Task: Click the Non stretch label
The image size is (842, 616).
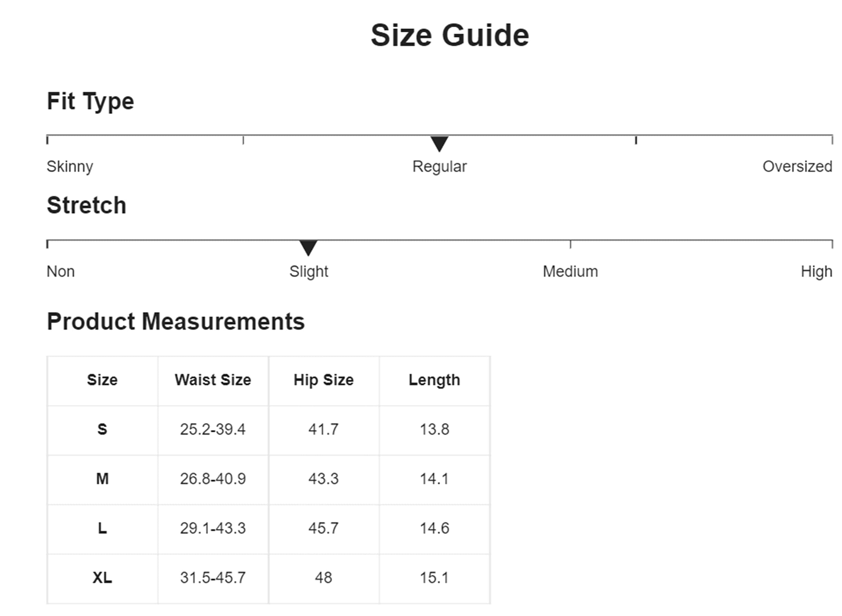Action: pos(60,272)
